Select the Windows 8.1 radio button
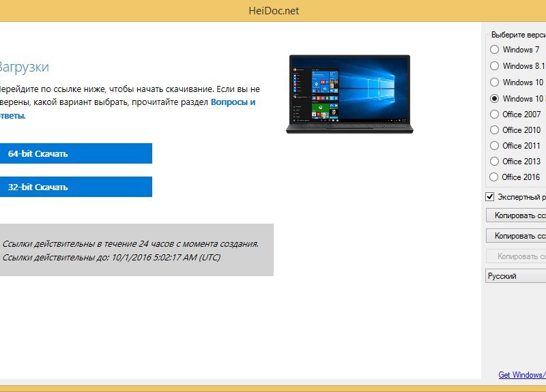Viewport: 546px width, 392px height. 494,65
